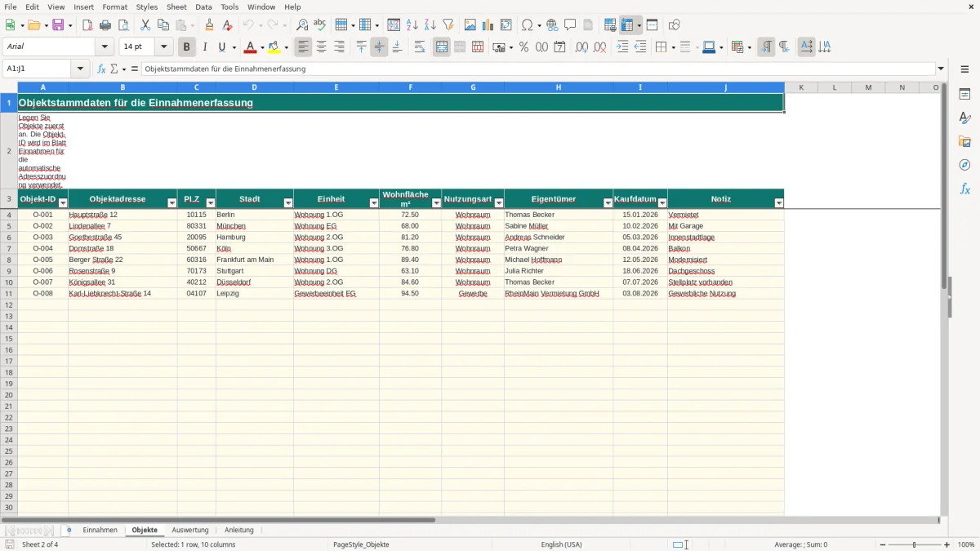Screen dimensions: 980x551
Task: Click row header 7
Action: (9, 248)
